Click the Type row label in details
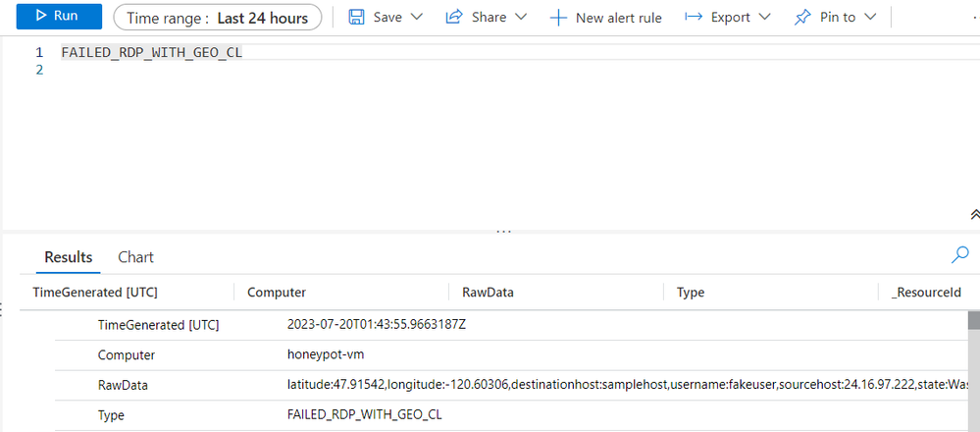 [x=111, y=415]
